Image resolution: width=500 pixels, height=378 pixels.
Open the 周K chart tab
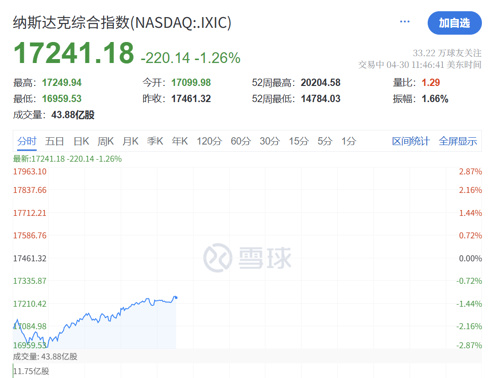(106, 141)
